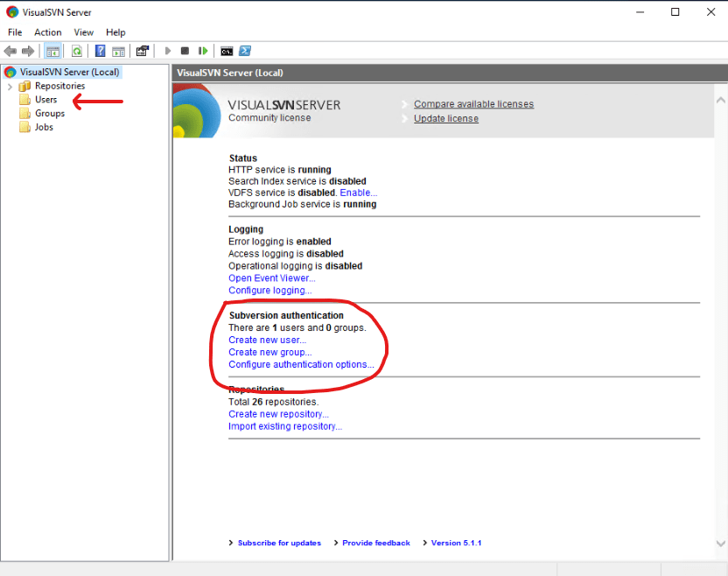This screenshot has height=576, width=728.
Task: Click Import existing repository... link
Action: (285, 426)
